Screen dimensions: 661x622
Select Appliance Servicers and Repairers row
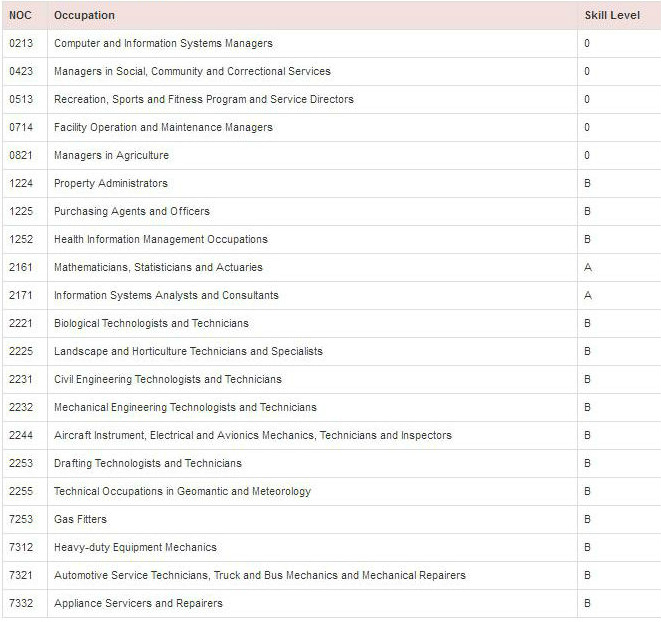click(138, 603)
